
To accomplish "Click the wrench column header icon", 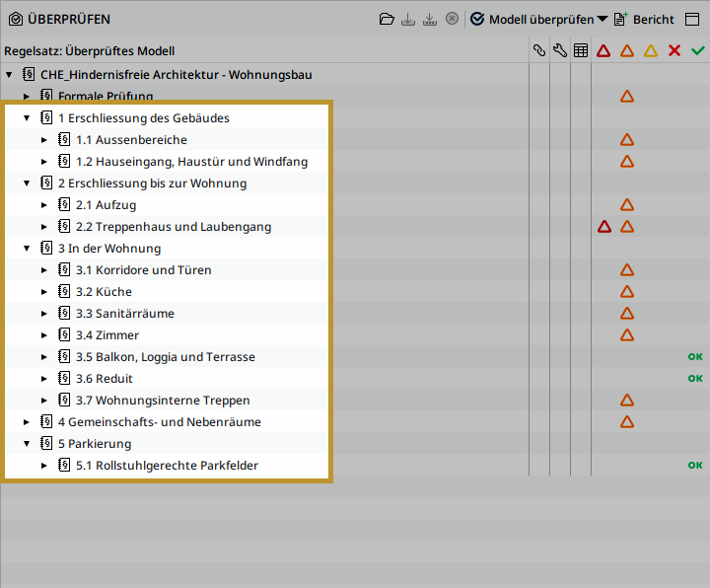I will pos(560,50).
